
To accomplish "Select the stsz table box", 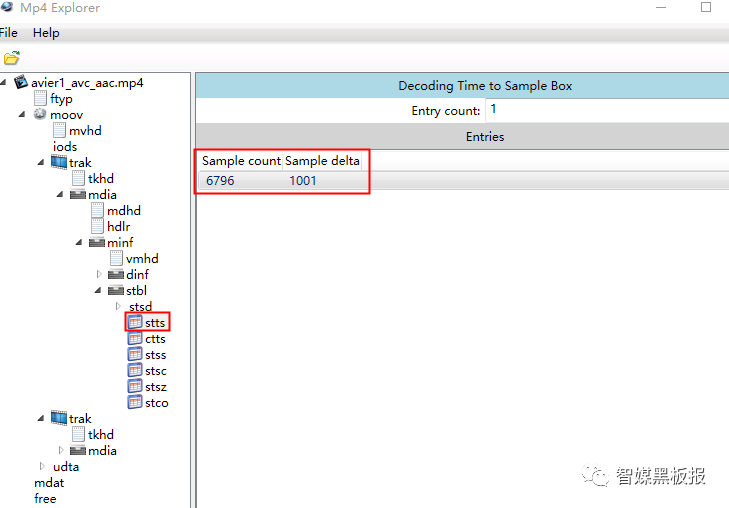I will [x=156, y=387].
